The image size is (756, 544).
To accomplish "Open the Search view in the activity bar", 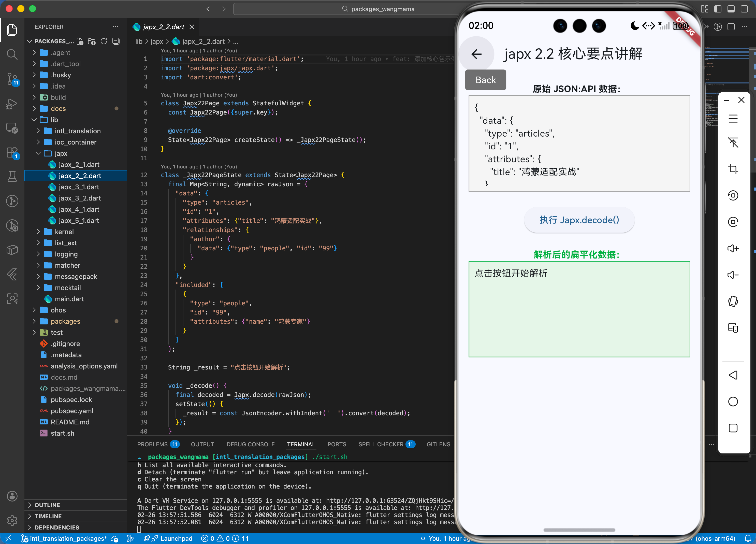I will pos(12,54).
